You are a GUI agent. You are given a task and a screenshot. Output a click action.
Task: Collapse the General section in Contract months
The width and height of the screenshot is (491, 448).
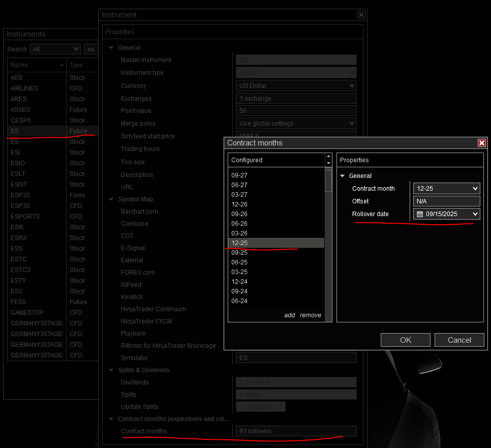point(343,176)
